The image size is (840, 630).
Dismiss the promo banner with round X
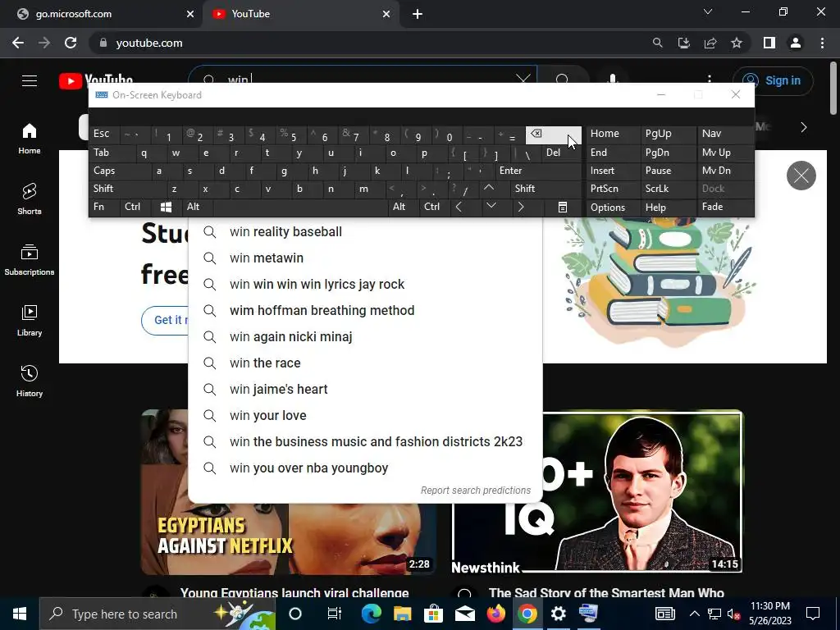801,176
